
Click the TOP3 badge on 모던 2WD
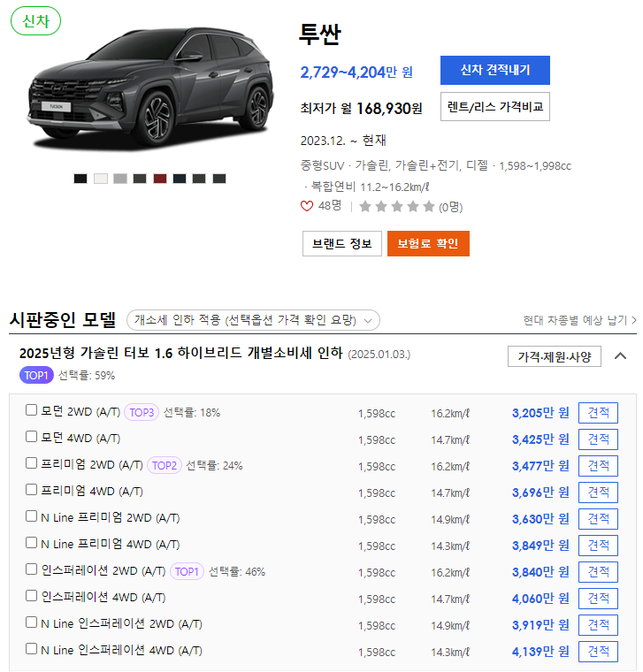pyautogui.click(x=142, y=413)
